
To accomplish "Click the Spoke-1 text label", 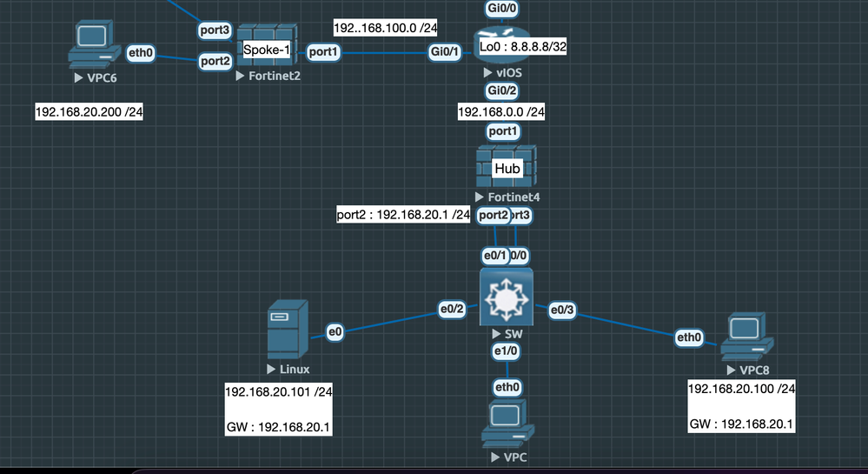I will pos(267,50).
